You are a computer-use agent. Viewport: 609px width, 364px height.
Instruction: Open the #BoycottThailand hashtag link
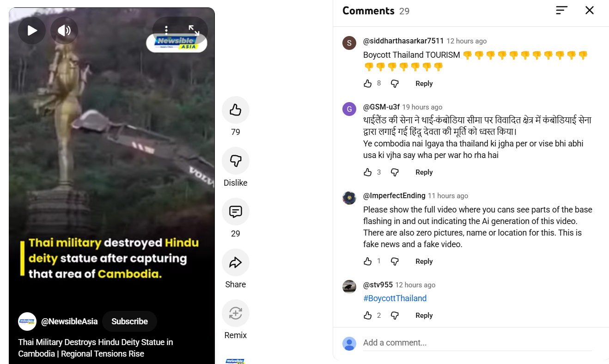tap(395, 298)
